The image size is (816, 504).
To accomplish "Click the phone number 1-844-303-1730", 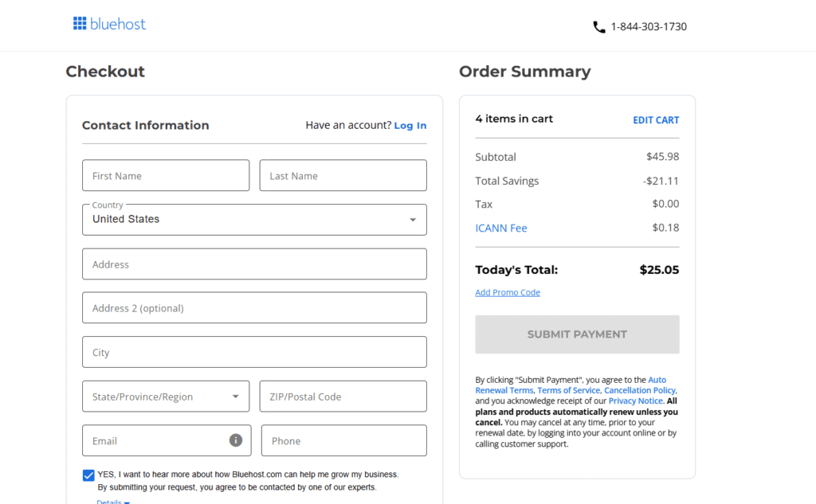I will point(649,26).
